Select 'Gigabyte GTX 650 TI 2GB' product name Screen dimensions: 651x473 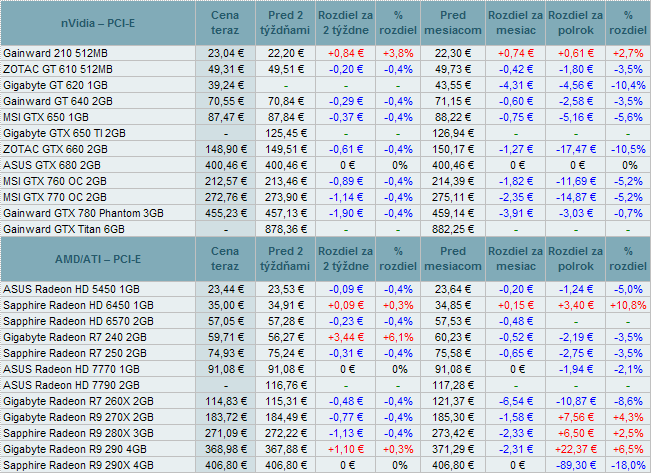tap(64, 133)
